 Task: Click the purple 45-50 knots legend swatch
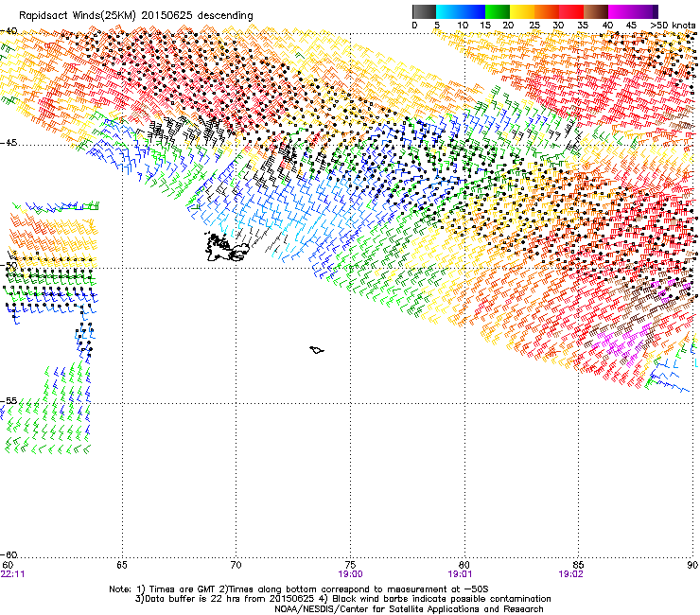pyautogui.click(x=645, y=11)
